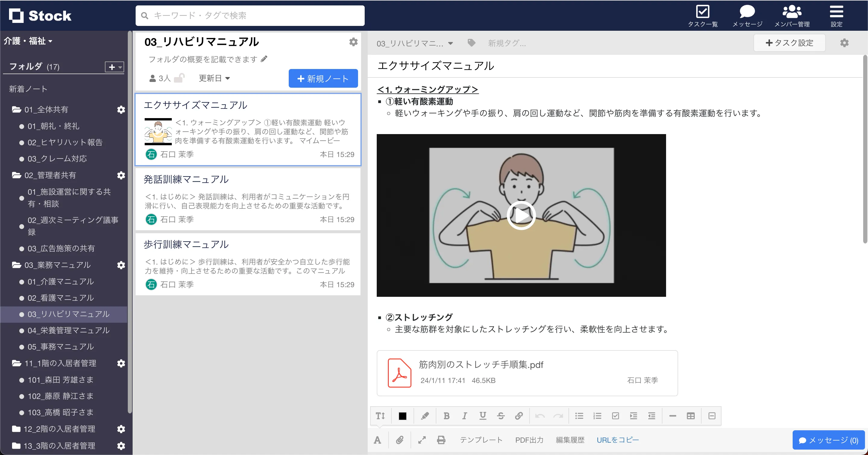Insert a hyperlink using the link icon
The width and height of the screenshot is (868, 455).
[x=519, y=416]
